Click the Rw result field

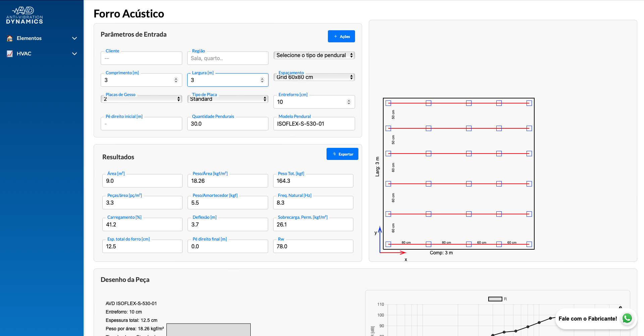[x=313, y=246]
